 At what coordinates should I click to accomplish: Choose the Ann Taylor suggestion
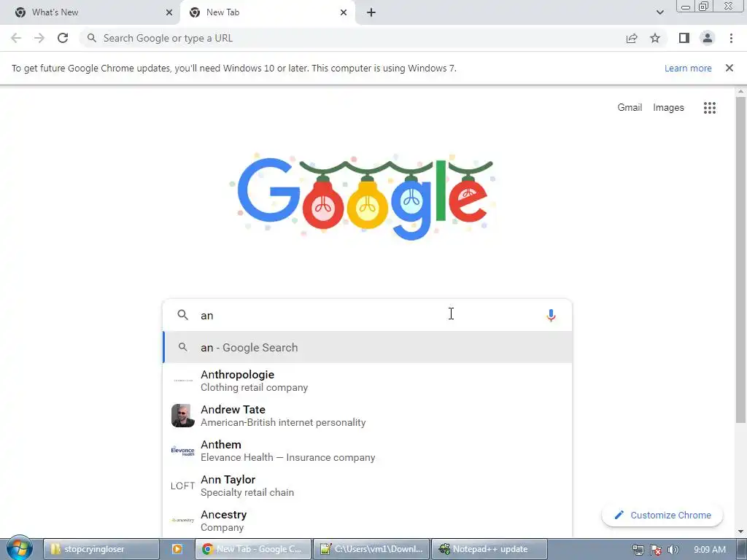[367, 486]
